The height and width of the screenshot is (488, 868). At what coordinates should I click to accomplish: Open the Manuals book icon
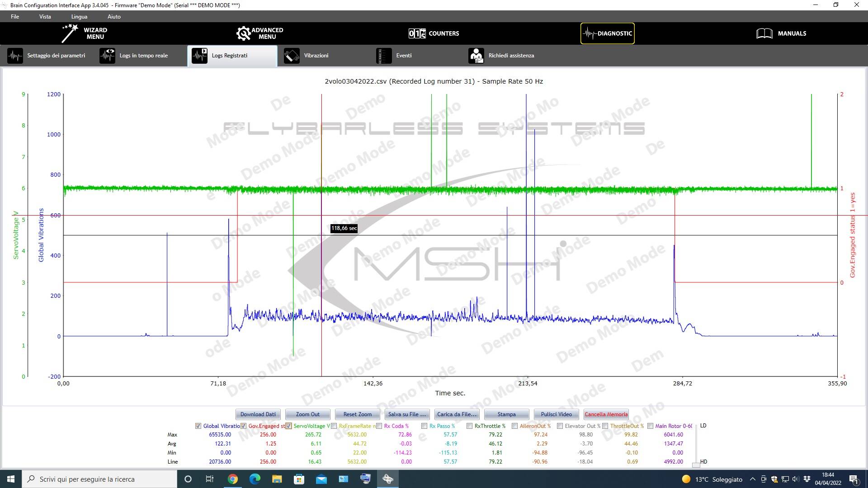tap(764, 33)
